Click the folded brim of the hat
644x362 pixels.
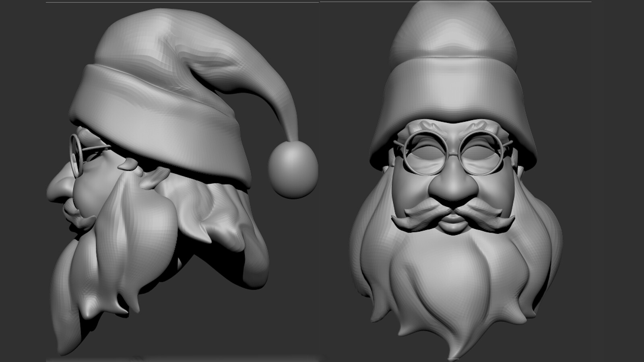129,101
